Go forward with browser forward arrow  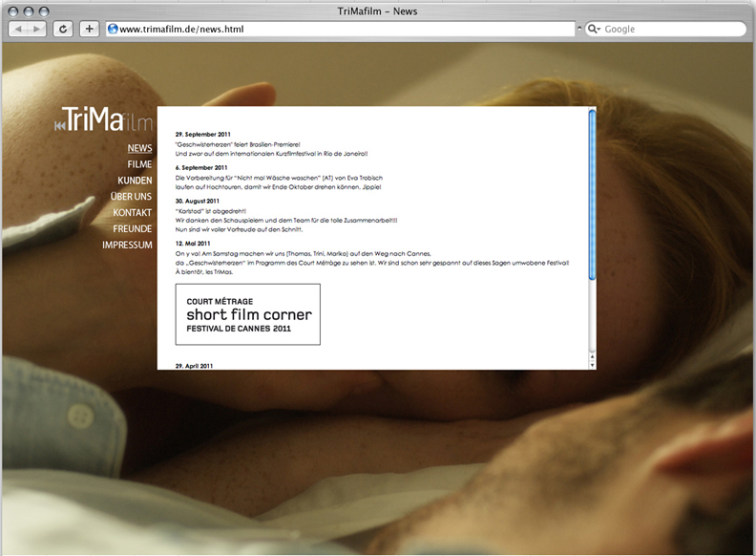(x=36, y=29)
